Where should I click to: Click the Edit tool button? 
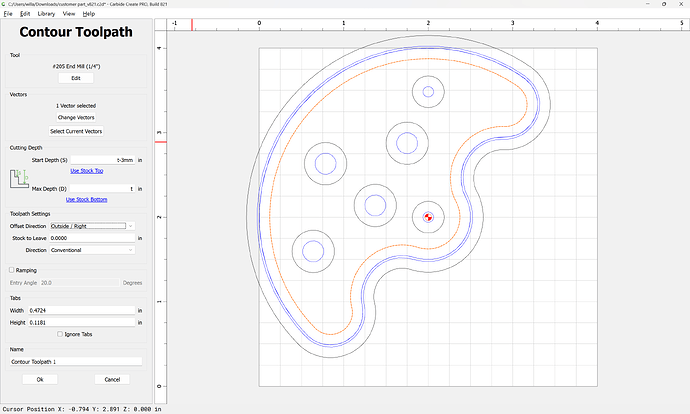pos(76,77)
